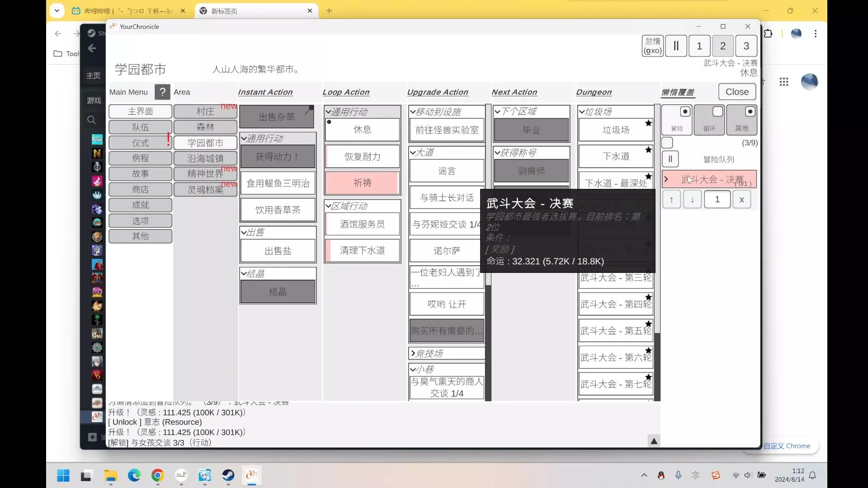868x488 pixels.
Task: Open Steam from the Windows taskbar
Action: [228, 475]
